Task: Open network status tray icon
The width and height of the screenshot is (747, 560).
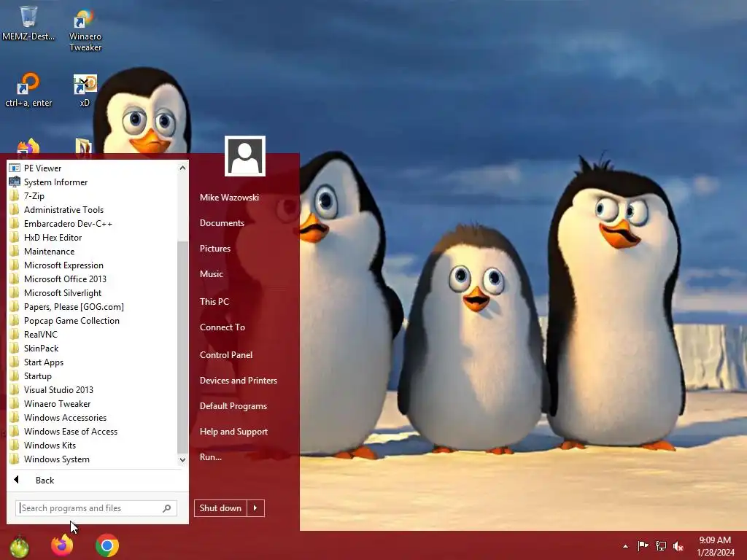Action: pos(661,545)
